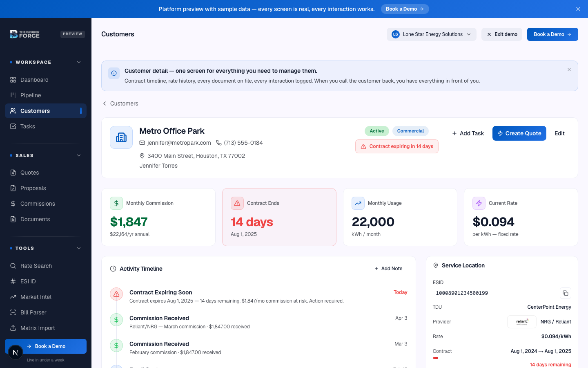Click the info icon in Customer detail notice
The height and width of the screenshot is (368, 588).
pyautogui.click(x=114, y=73)
